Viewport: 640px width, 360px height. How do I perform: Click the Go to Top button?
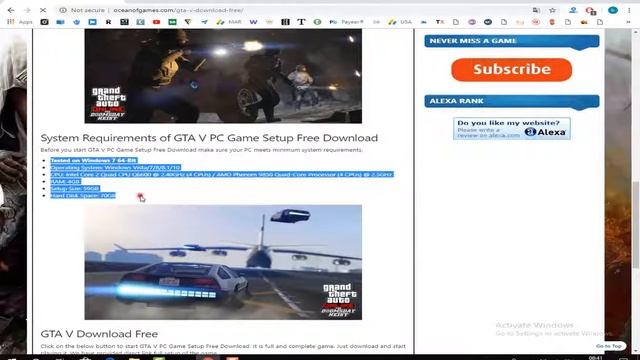point(609,346)
